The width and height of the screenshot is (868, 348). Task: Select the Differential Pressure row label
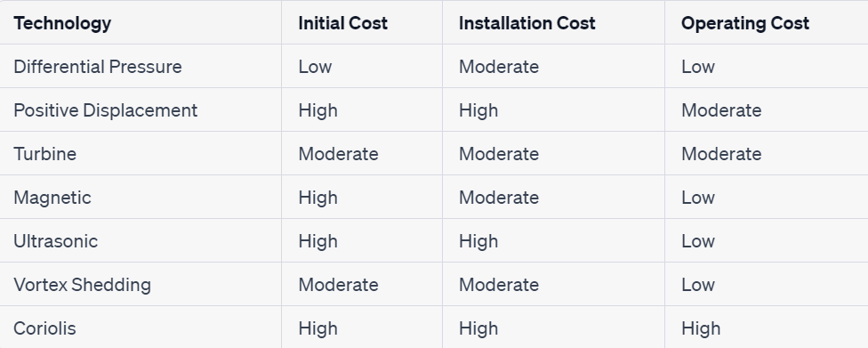pos(98,67)
